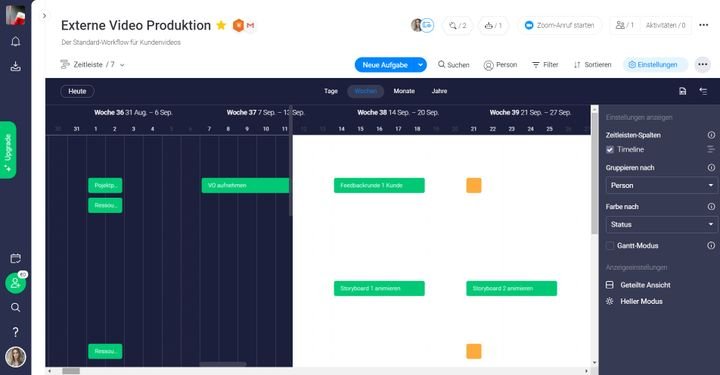
Task: Select the Projektp... task bar
Action: point(105,185)
